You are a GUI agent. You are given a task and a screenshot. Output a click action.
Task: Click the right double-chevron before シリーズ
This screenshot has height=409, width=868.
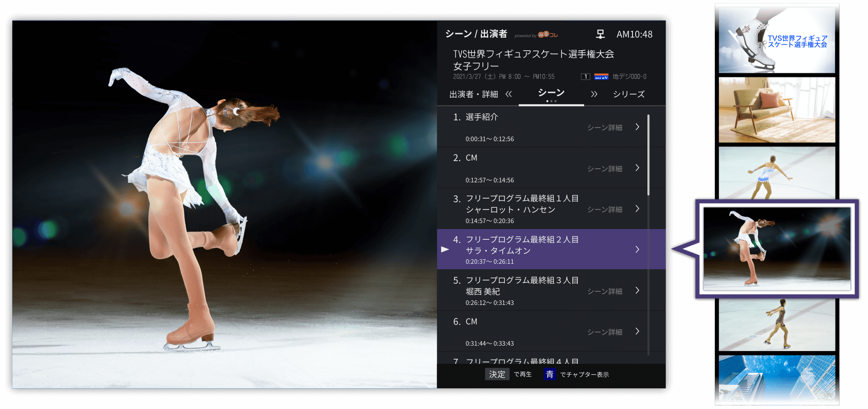594,94
